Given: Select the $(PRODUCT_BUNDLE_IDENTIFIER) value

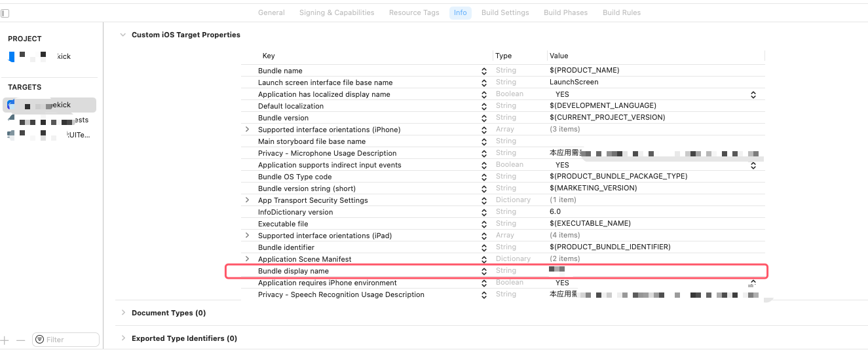Looking at the screenshot, I should (x=610, y=247).
